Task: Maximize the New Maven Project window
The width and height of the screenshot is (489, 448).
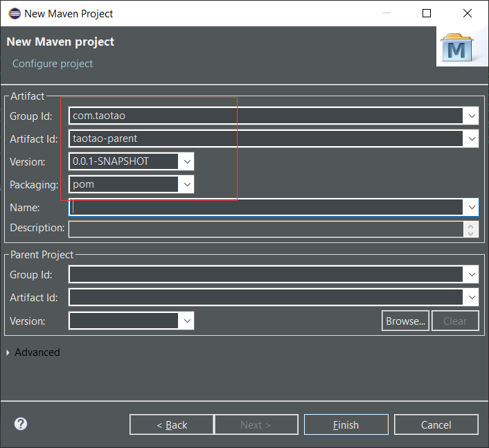Action: coord(426,13)
